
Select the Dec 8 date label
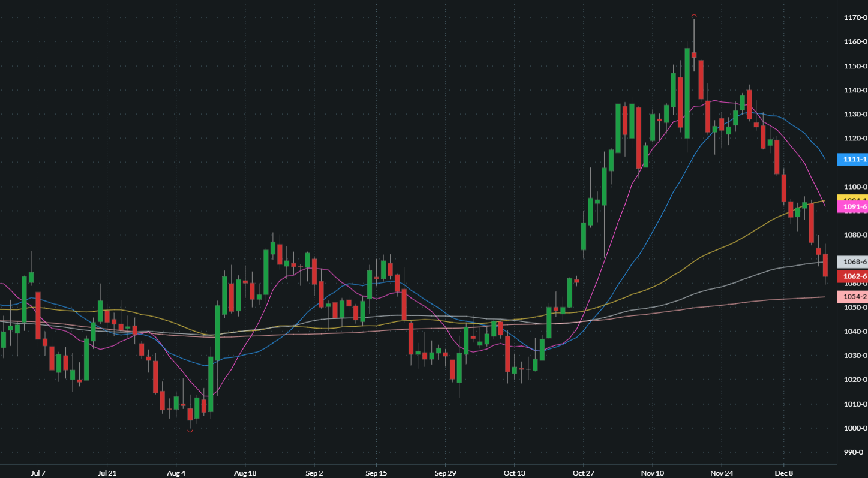(784, 473)
